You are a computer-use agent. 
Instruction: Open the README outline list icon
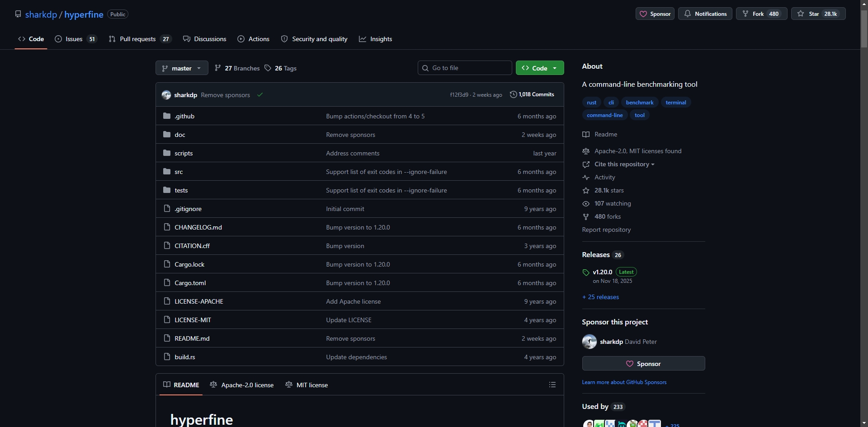(552, 385)
